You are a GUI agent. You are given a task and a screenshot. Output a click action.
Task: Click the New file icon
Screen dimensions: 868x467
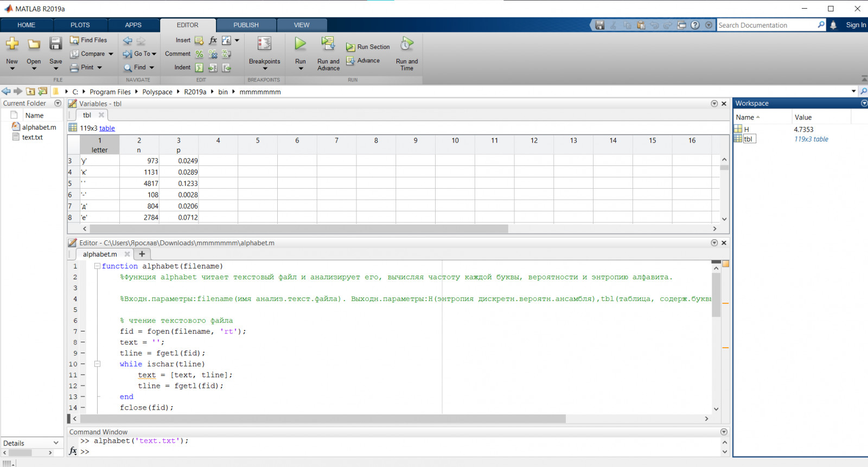pyautogui.click(x=12, y=44)
